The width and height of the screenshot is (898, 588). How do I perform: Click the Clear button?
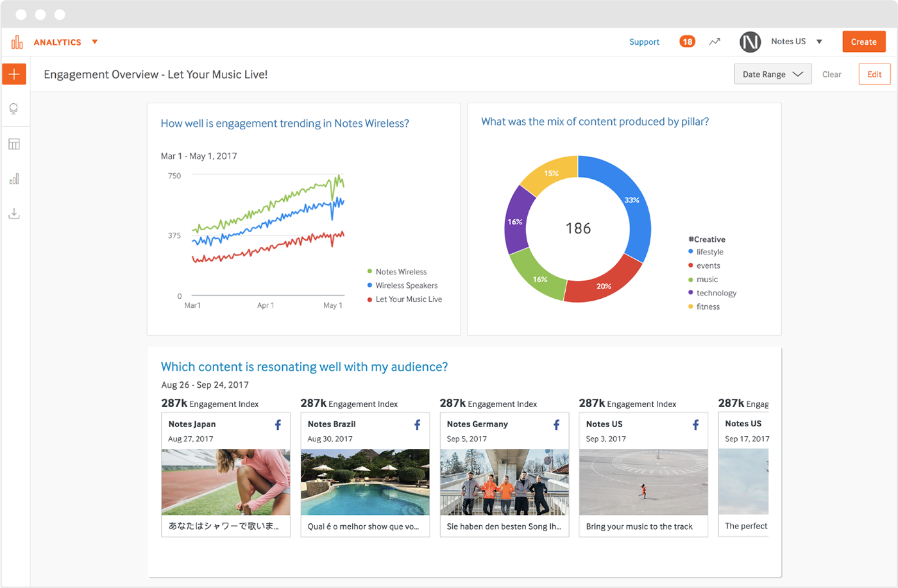tap(831, 74)
